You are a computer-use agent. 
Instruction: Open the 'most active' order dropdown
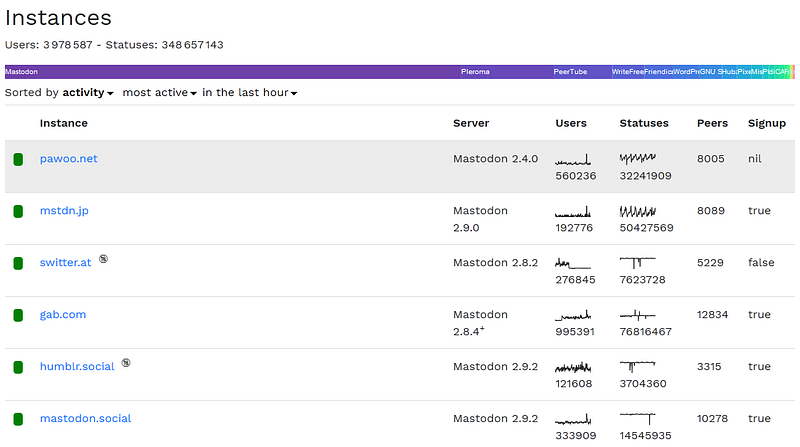point(159,93)
